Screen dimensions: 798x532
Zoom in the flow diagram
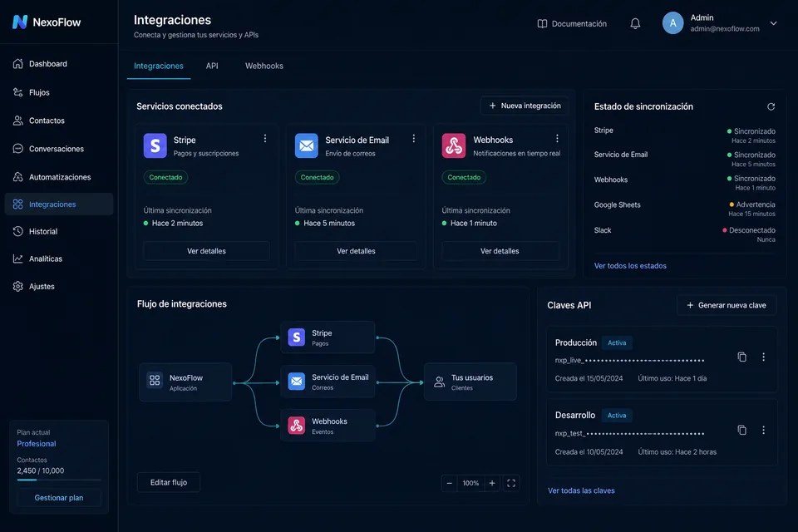(492, 483)
